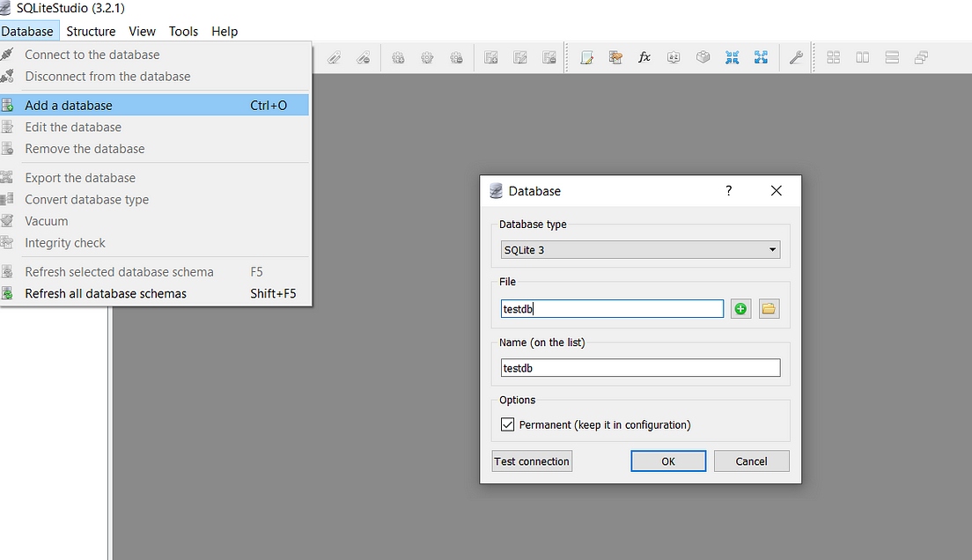Screen dimensions: 972x560
Task: Open the extension manager brick icon
Action: 703,58
